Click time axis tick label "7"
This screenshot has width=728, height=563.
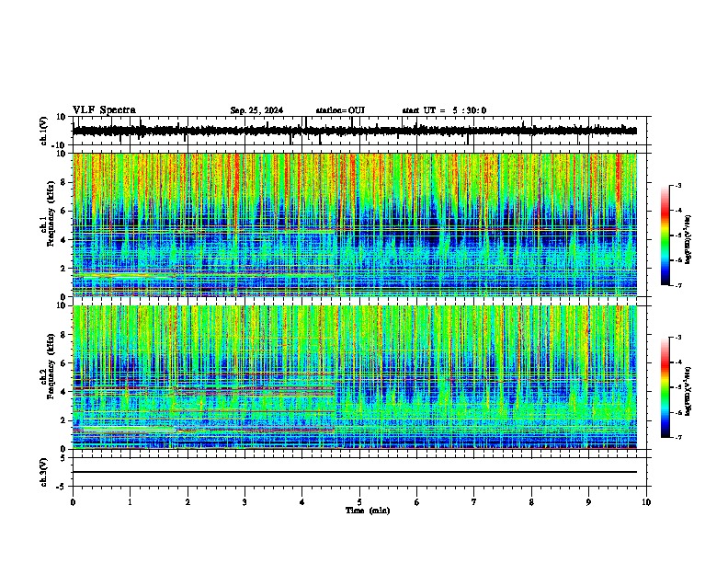coord(474,502)
